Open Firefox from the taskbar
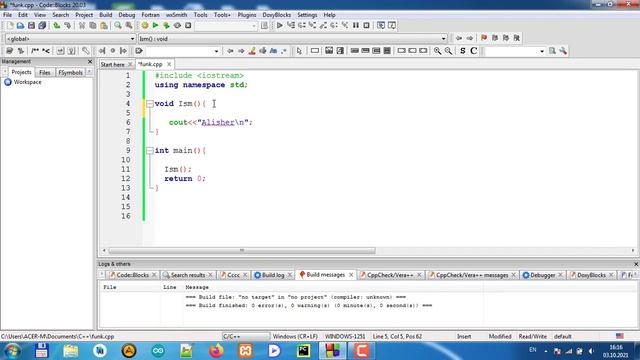Image resolution: width=640 pixels, height=360 pixels. [x=216, y=351]
